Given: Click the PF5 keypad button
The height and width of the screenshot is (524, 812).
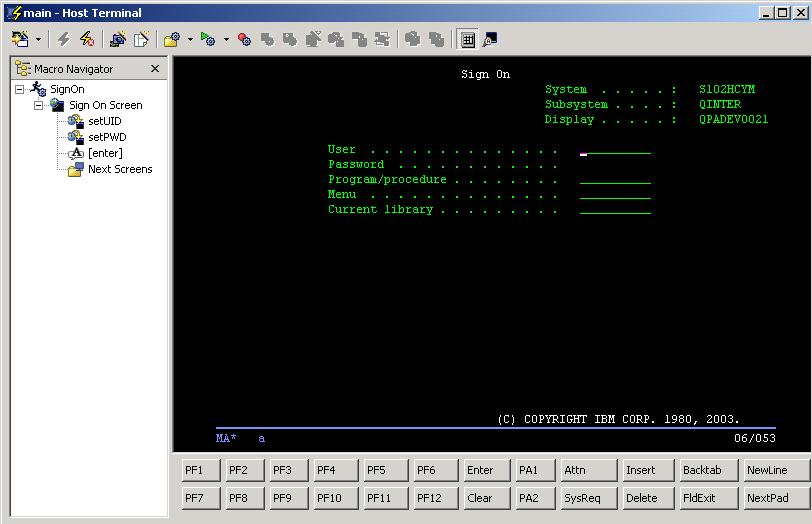Looking at the screenshot, I should [x=386, y=470].
